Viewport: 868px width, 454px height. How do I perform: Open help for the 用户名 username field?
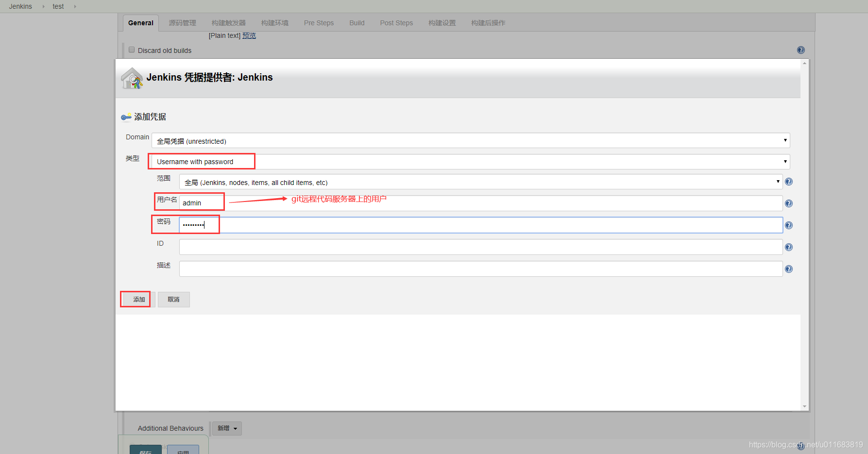point(789,203)
